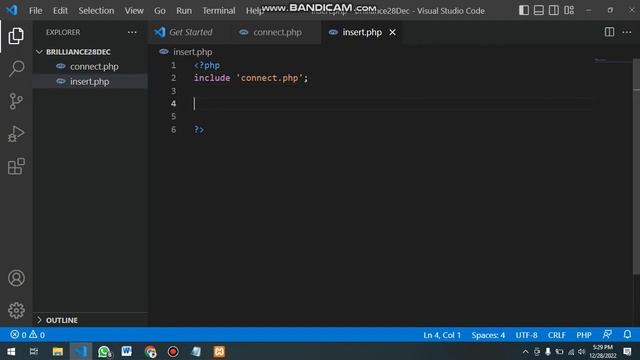
Task: Select the insert.php editor tab
Action: 362,32
